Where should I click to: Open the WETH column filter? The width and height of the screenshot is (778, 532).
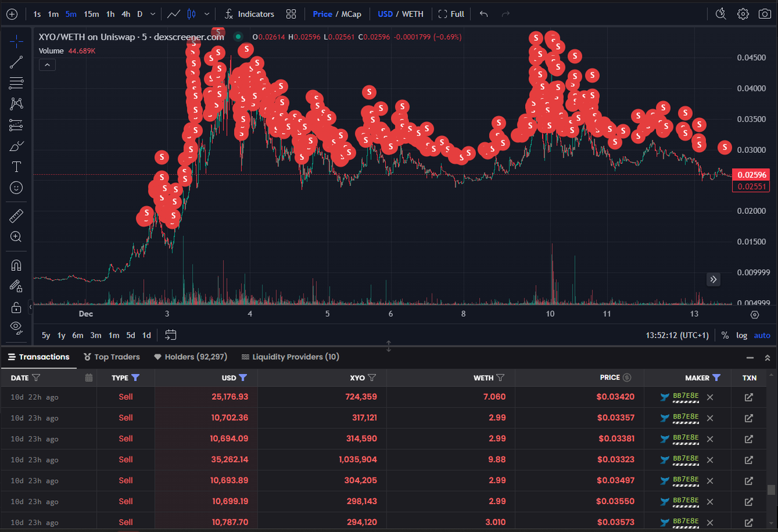coord(501,378)
